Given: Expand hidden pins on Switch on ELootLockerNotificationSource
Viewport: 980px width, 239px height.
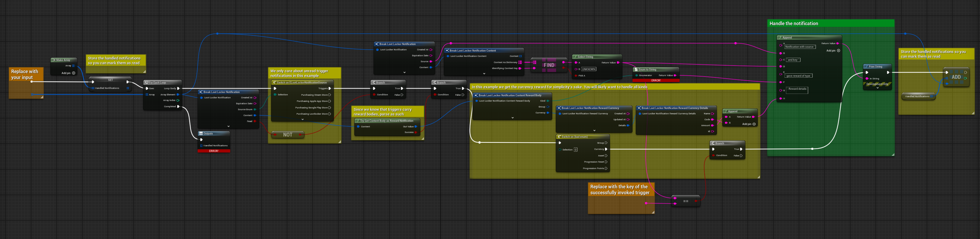Looking at the screenshot, I should [x=302, y=120].
